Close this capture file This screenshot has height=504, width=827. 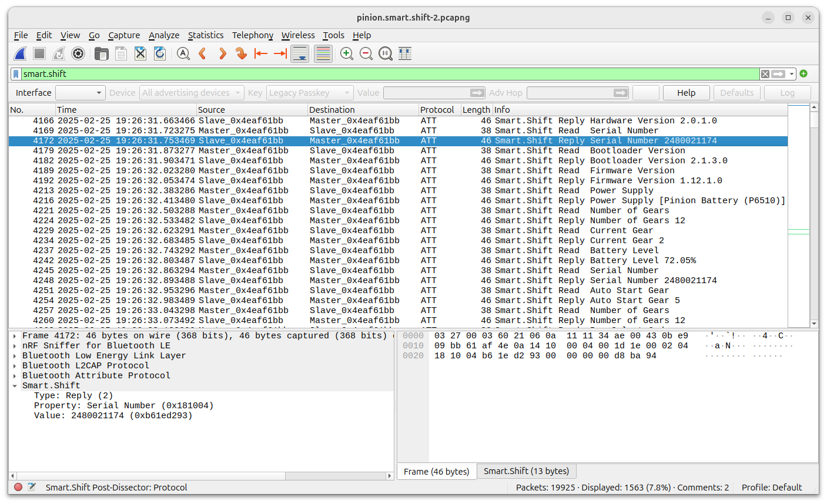coord(140,54)
